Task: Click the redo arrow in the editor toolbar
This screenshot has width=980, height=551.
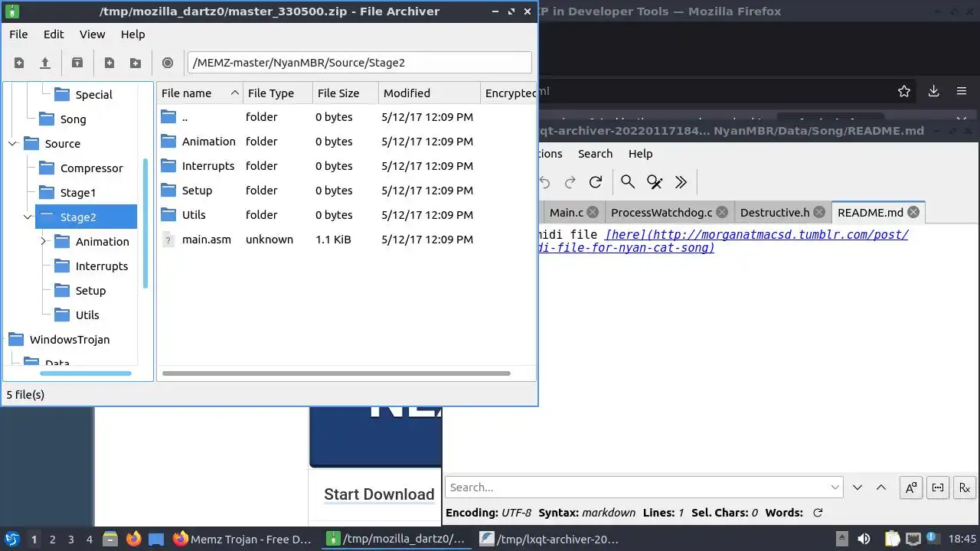Action: tap(570, 182)
